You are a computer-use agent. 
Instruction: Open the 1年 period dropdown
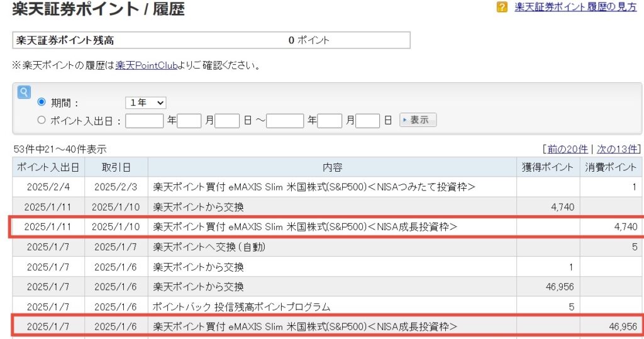[x=146, y=103]
